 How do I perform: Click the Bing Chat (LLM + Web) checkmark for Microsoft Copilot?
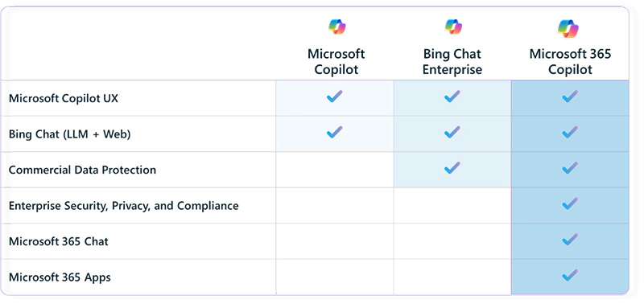[334, 133]
